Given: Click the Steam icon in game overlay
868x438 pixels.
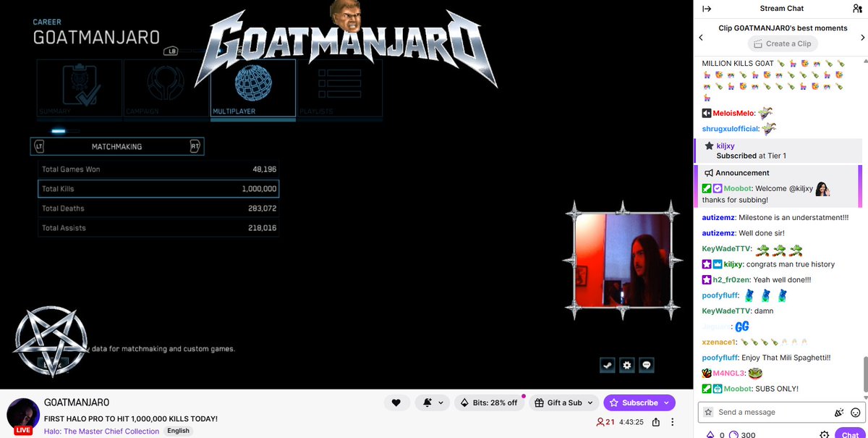Looking at the screenshot, I should pyautogui.click(x=607, y=365).
